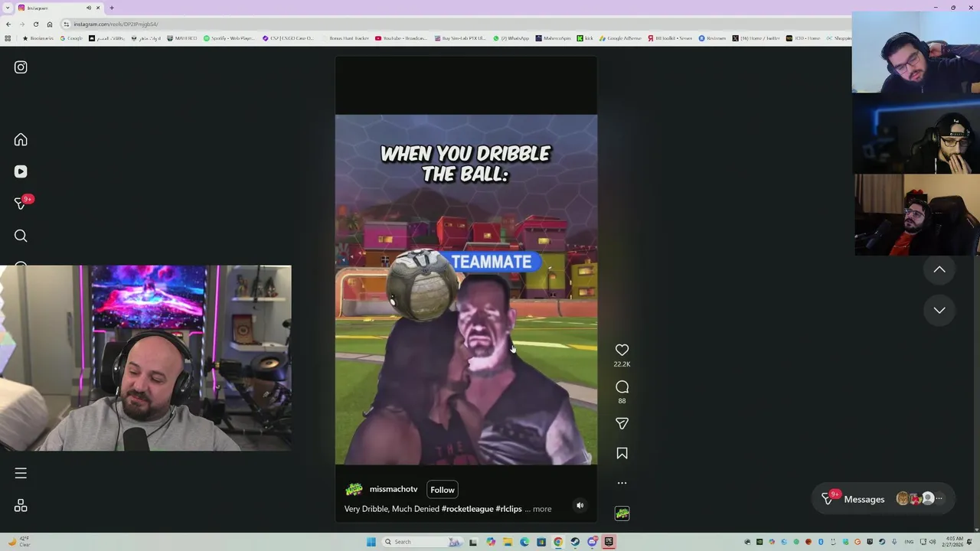Open Discord from the taskbar
The image size is (980, 551).
(x=592, y=542)
